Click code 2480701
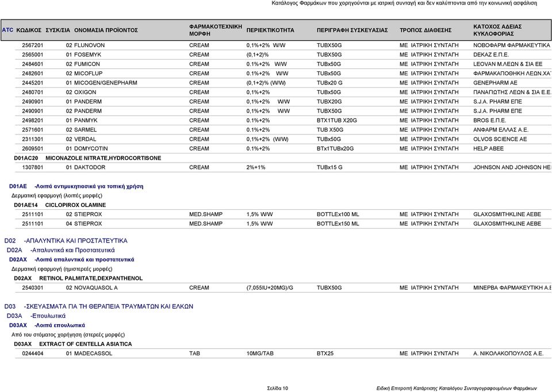 tap(33, 92)
